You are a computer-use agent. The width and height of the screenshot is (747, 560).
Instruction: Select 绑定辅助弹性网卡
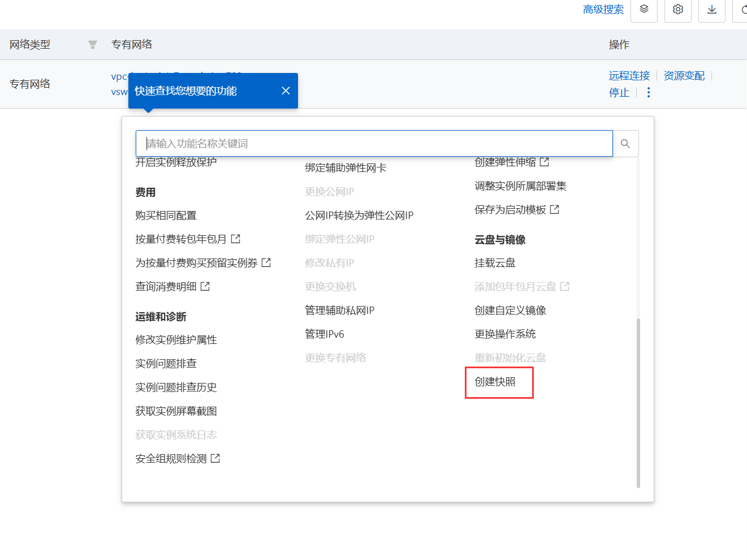click(346, 168)
